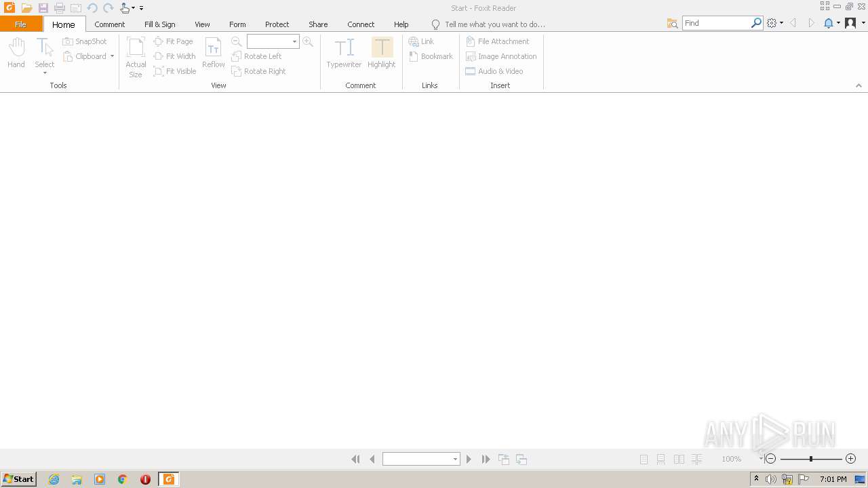This screenshot has width=868, height=488.
Task: Rotate the page left
Action: (256, 56)
